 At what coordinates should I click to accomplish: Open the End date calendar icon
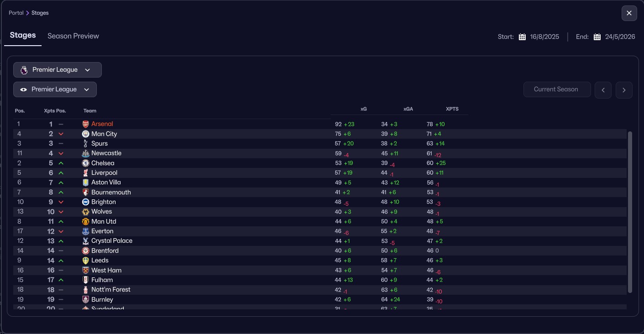597,37
